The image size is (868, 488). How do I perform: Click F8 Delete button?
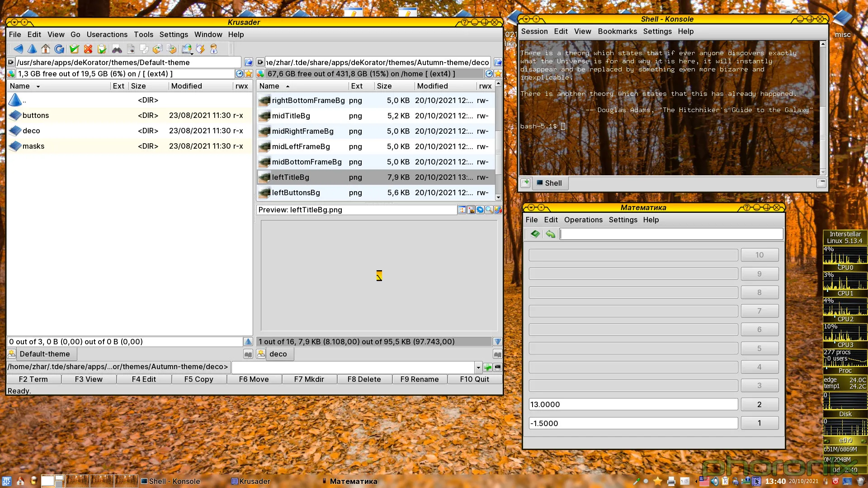[364, 379]
